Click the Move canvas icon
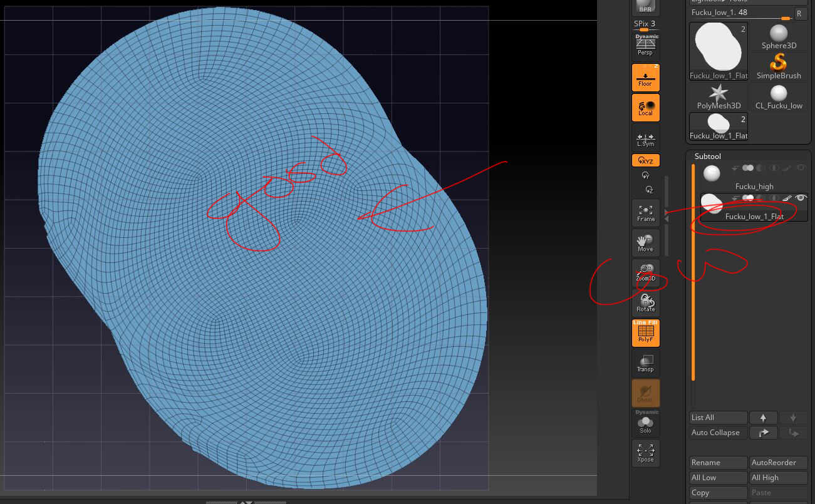Image resolution: width=815 pixels, height=504 pixels. point(645,243)
